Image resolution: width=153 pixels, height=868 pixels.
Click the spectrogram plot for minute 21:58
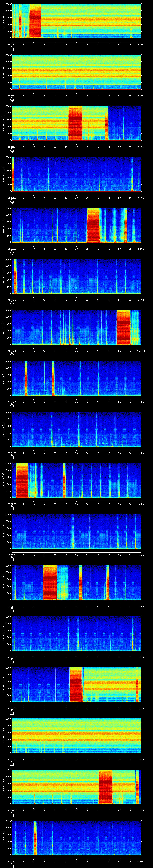[77, 276]
